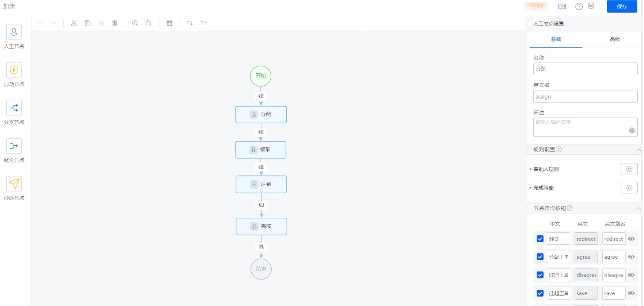The image size is (644, 306).
Task: Zoom in on the canvas
Action: pos(135,23)
